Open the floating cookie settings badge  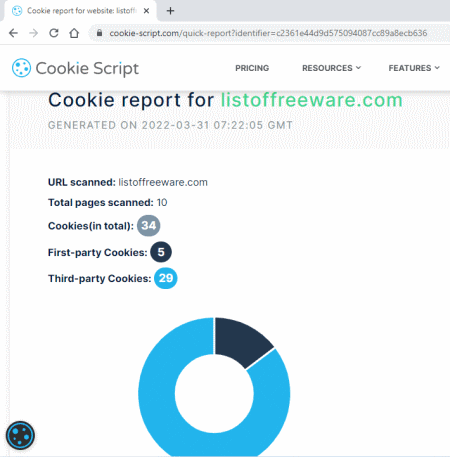[20, 435]
